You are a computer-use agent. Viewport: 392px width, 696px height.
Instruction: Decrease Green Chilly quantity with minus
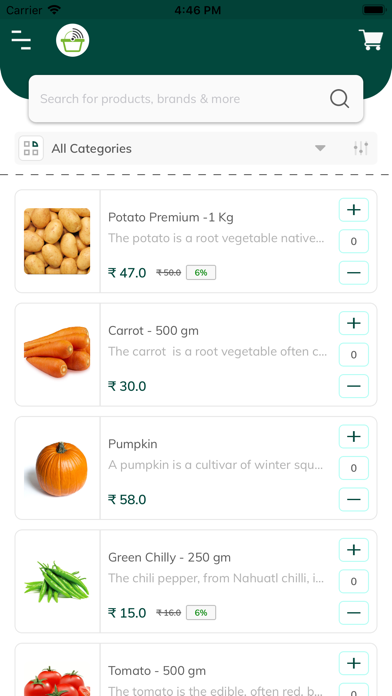pos(354,613)
